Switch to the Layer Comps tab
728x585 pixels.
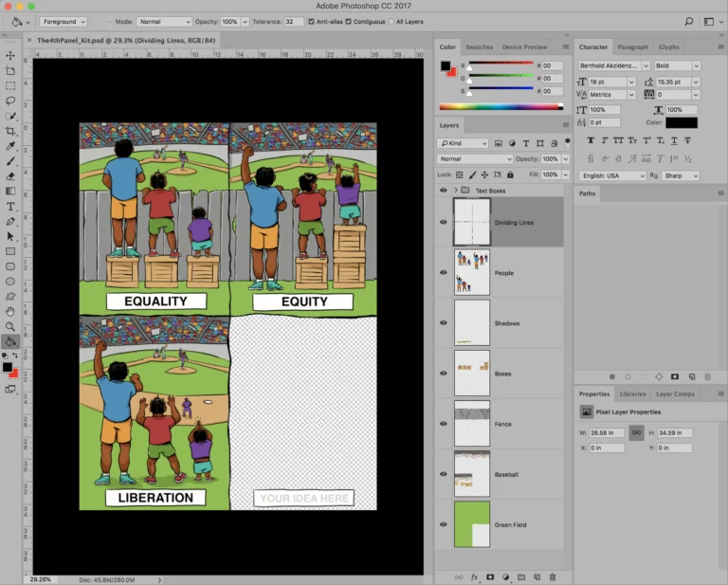click(x=675, y=393)
